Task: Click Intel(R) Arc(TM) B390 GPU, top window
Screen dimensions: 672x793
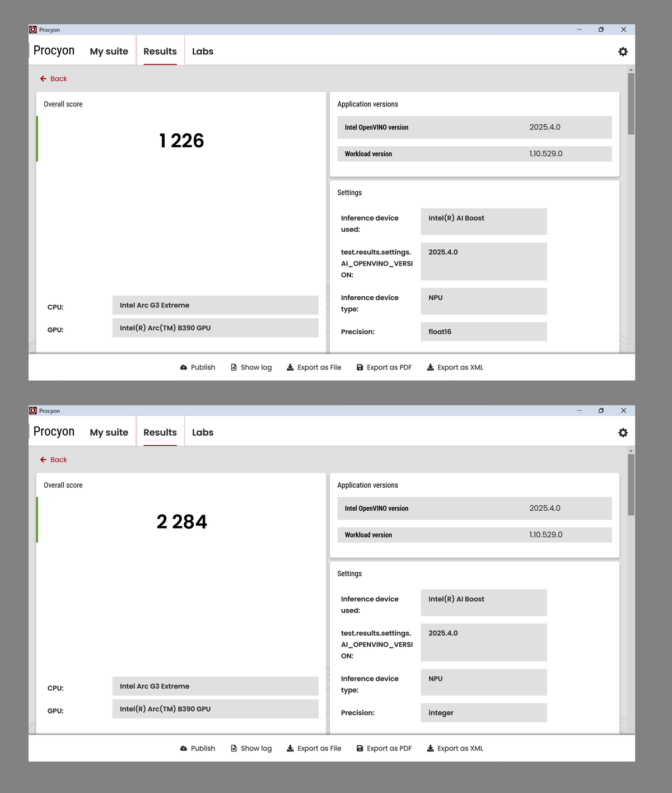Action: tap(215, 328)
